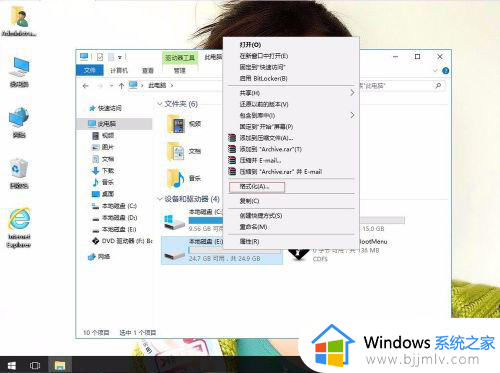500x373 pixels.
Task: Choose 启用 BitLocker(B) menu entry
Action: (x=263, y=79)
